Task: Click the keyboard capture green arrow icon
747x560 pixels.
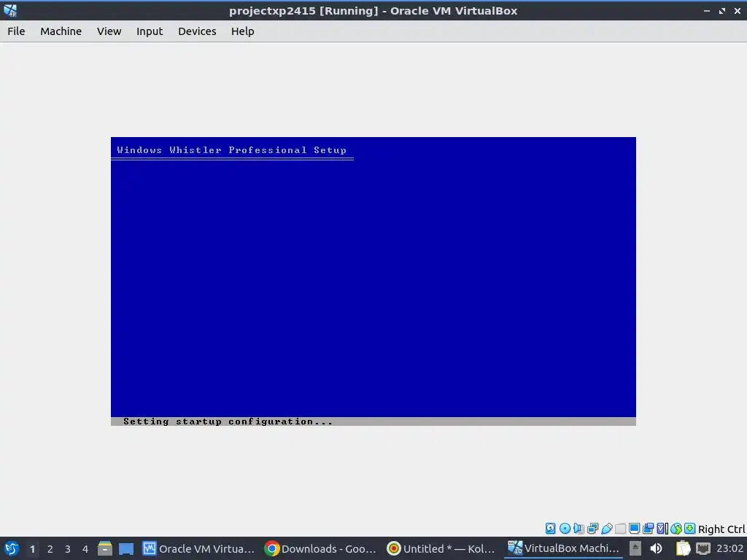Action: click(x=689, y=528)
